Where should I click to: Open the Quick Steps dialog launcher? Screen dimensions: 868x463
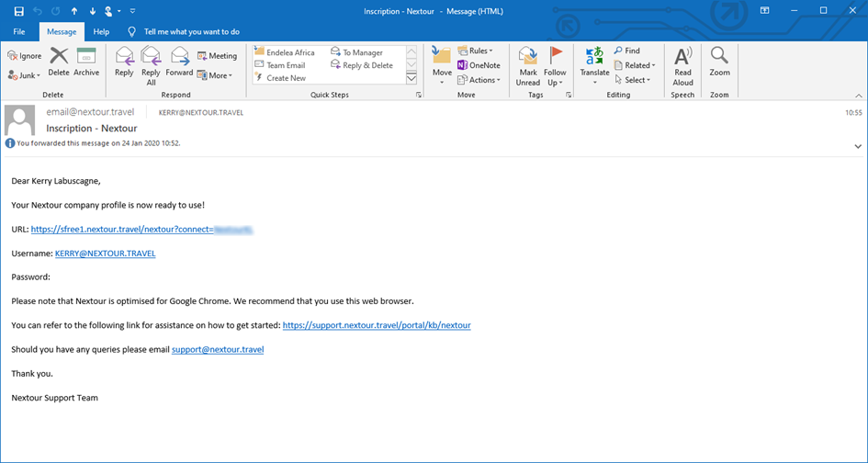coord(419,96)
